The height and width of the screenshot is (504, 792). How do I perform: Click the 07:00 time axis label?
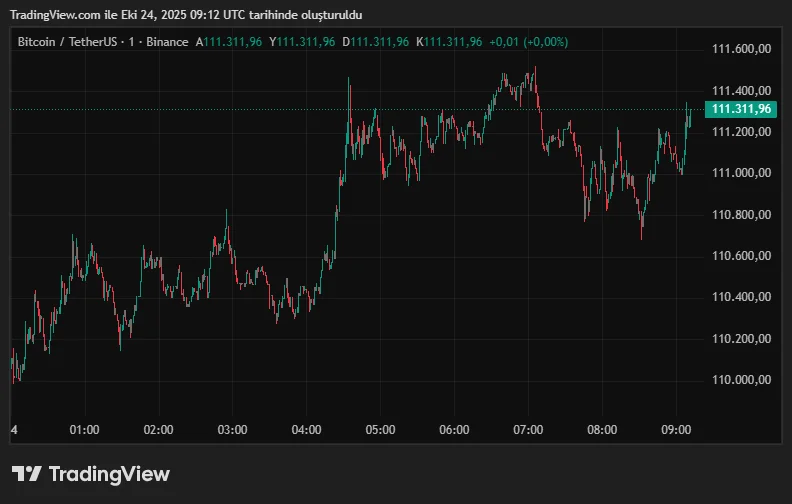(528, 430)
